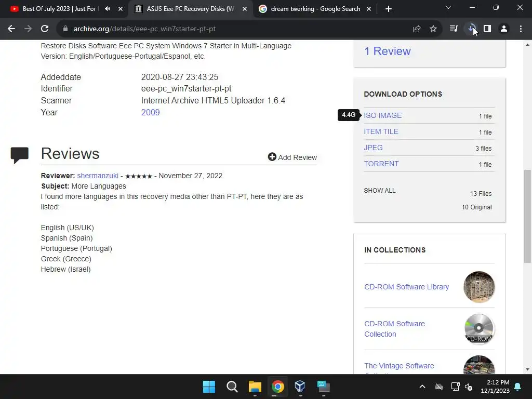Open reviewer shermanzuki's profile
This screenshot has height=399, width=532.
[x=98, y=176]
